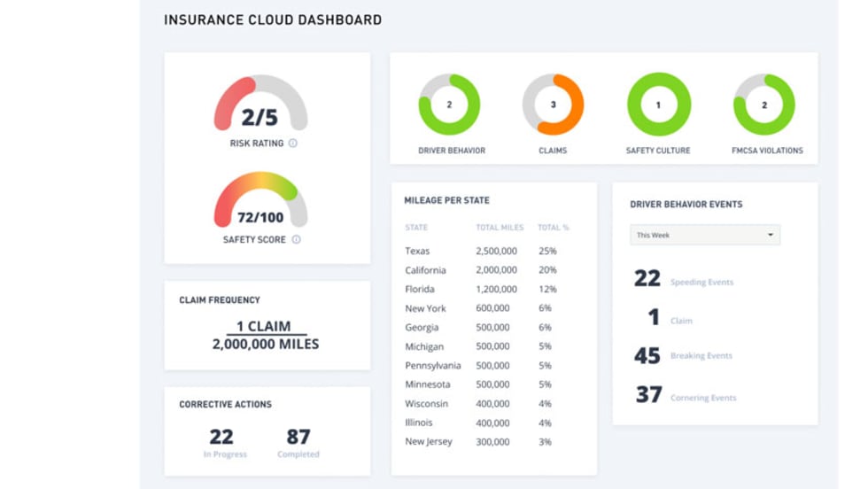The width and height of the screenshot is (868, 489).
Task: Click the Safety Score info icon
Action: click(296, 239)
